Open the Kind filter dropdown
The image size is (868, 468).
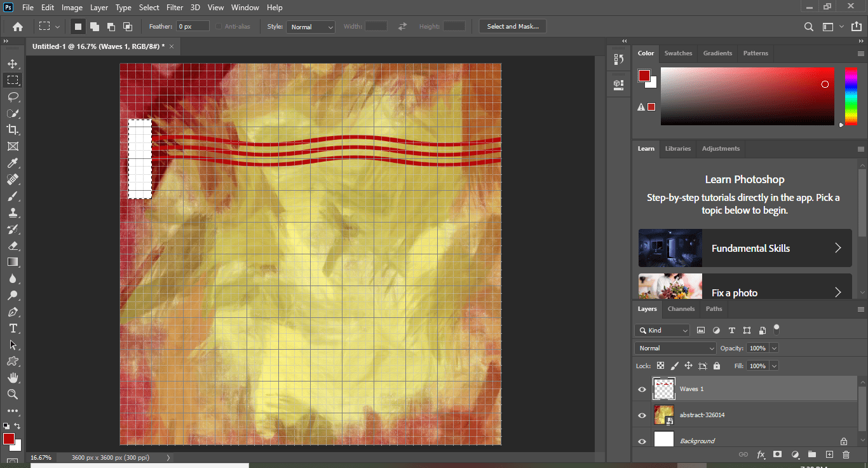662,330
